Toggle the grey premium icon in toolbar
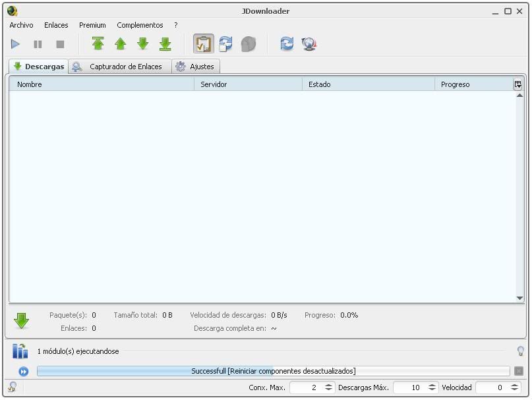Image resolution: width=532 pixels, height=400 pixels. point(248,44)
